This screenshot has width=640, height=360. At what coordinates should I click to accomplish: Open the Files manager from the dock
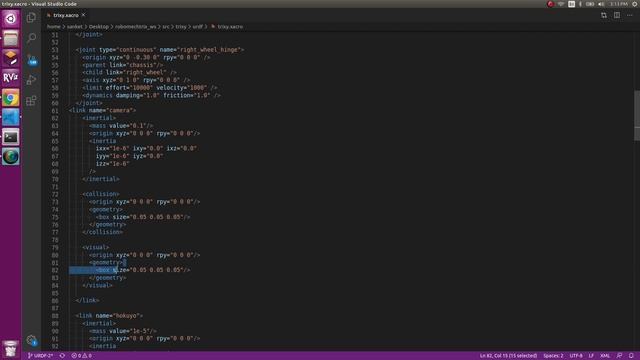pyautogui.click(x=11, y=38)
